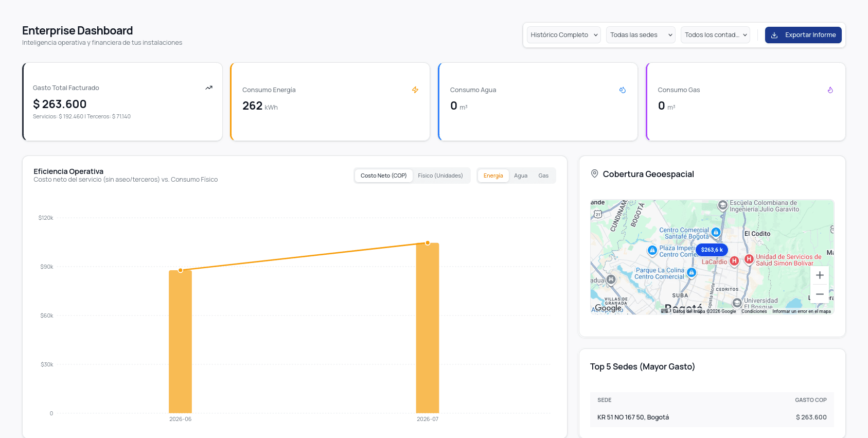868x438 pixels.
Task: Zoom in on the map
Action: click(820, 275)
